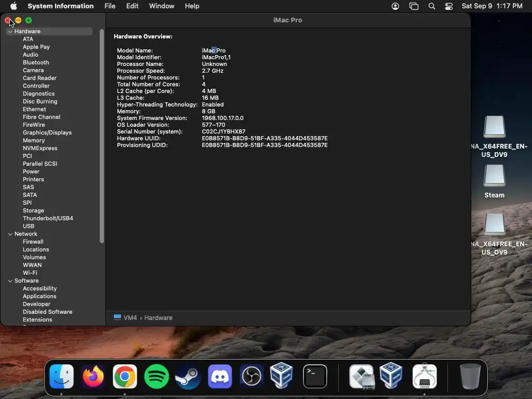Select Wi-Fi under Network

click(x=30, y=273)
